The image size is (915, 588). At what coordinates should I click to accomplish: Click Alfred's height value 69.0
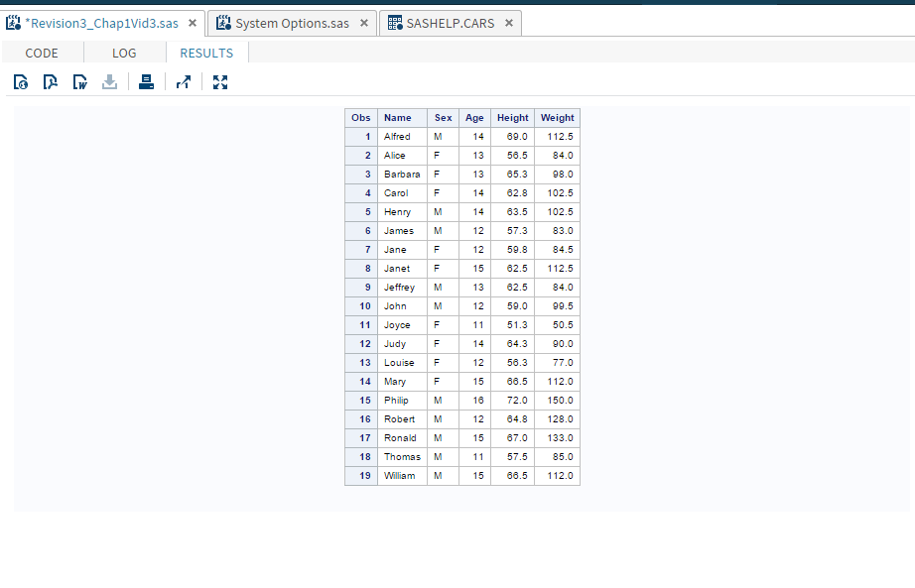[x=512, y=137]
